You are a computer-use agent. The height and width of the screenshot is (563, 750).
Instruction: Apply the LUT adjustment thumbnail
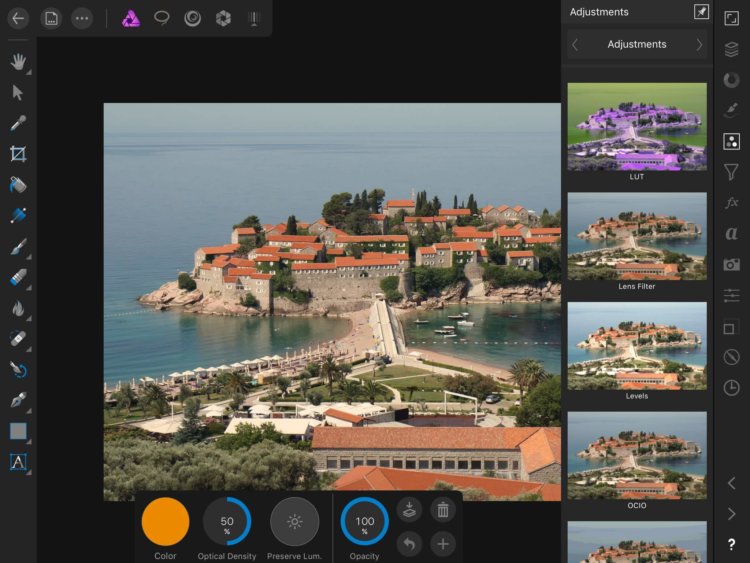click(x=637, y=127)
